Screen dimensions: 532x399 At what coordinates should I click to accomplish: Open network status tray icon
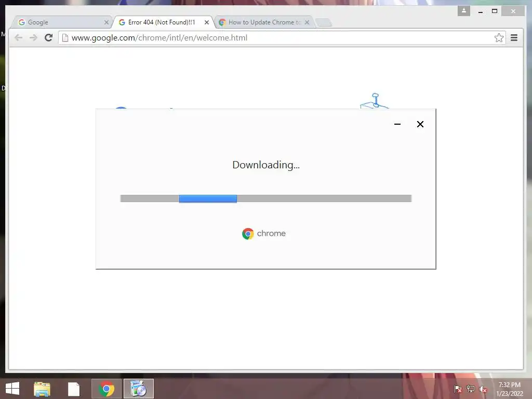coord(471,389)
